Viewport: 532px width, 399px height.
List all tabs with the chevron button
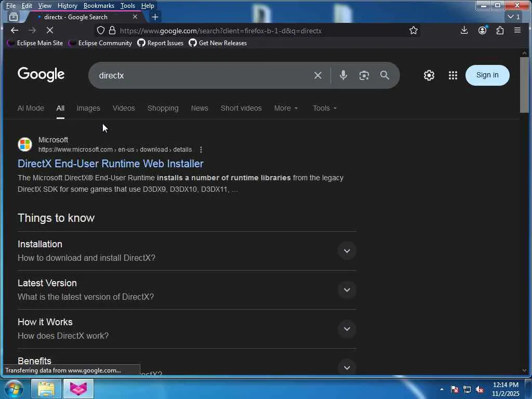pyautogui.click(x=513, y=17)
